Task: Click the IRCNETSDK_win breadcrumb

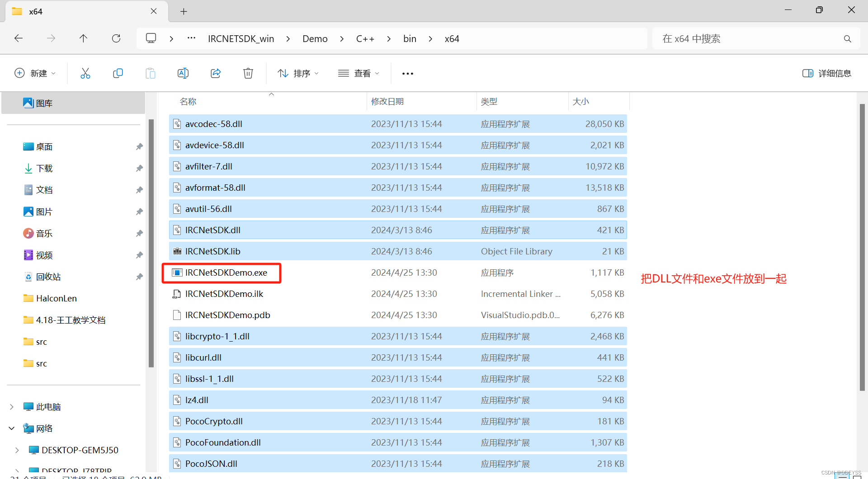Action: pos(241,39)
